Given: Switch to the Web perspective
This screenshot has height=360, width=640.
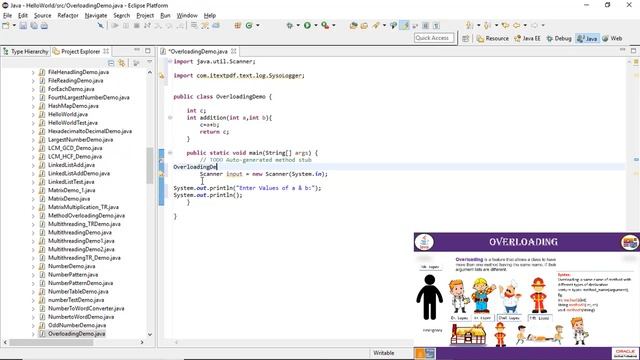Looking at the screenshot, I should tap(612, 38).
